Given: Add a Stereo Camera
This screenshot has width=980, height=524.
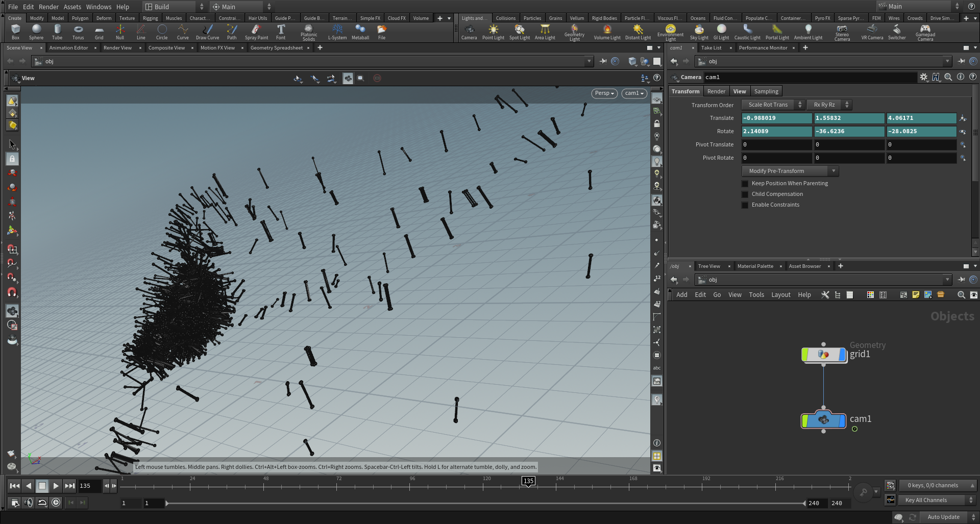Looking at the screenshot, I should pyautogui.click(x=842, y=33).
